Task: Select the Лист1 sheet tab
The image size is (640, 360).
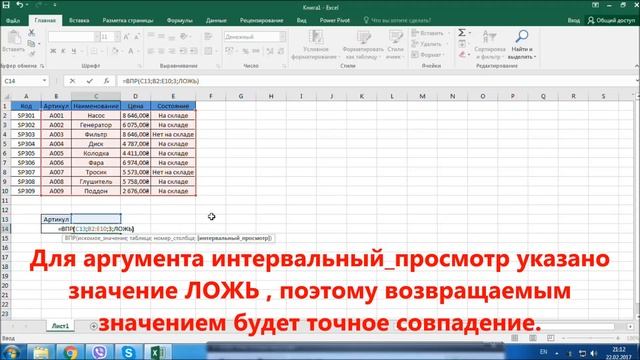Action: point(60,326)
